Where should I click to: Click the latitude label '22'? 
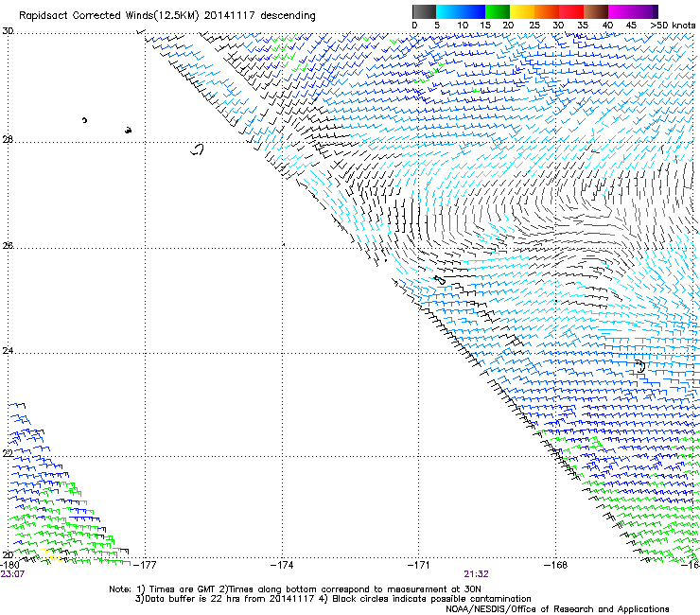8,453
